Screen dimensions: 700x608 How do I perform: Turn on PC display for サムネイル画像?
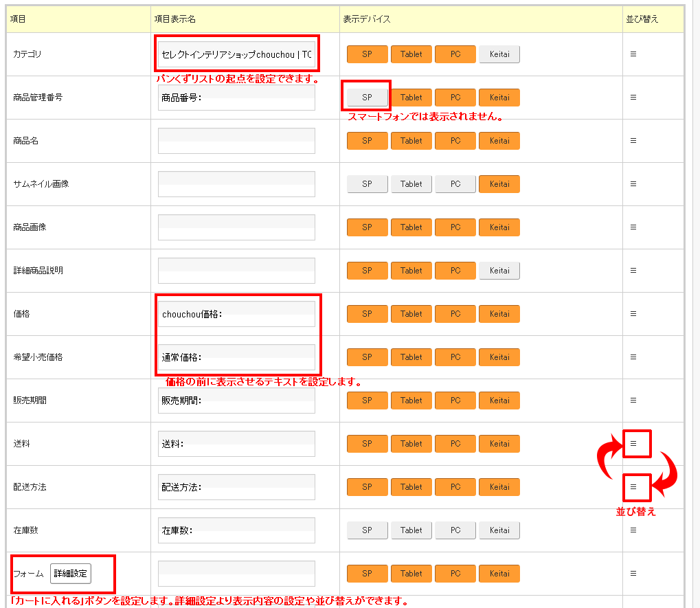click(455, 184)
